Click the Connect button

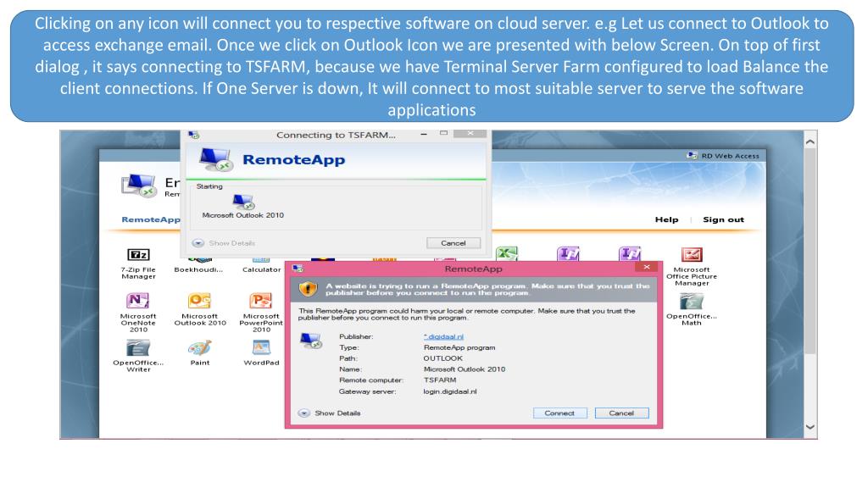click(x=559, y=413)
